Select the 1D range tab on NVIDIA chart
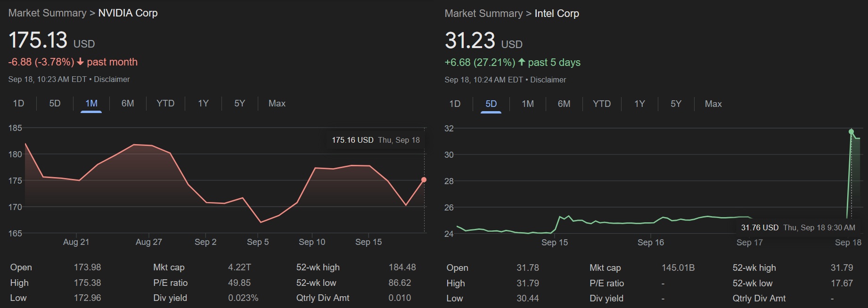 pos(18,104)
